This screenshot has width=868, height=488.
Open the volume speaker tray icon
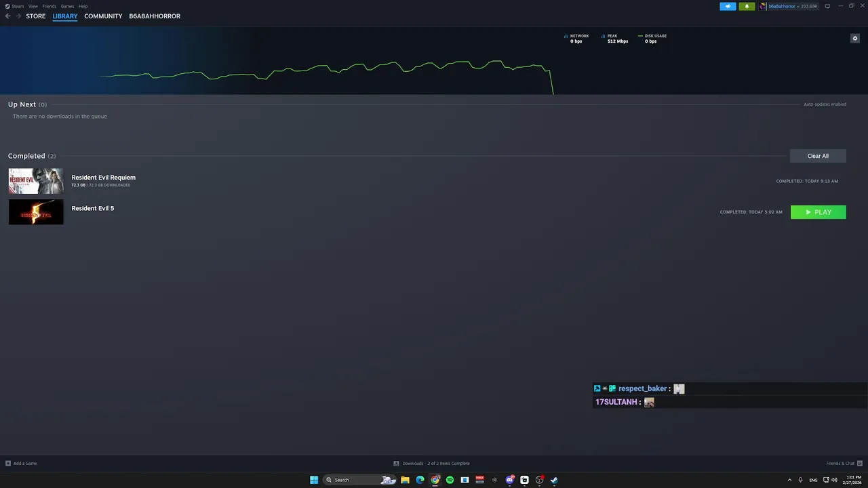pos(834,480)
